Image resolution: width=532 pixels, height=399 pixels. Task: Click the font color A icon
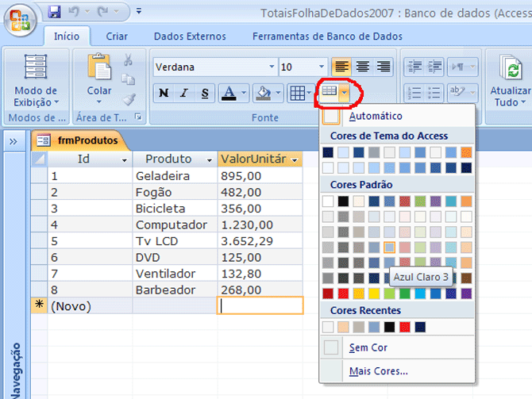tap(229, 93)
